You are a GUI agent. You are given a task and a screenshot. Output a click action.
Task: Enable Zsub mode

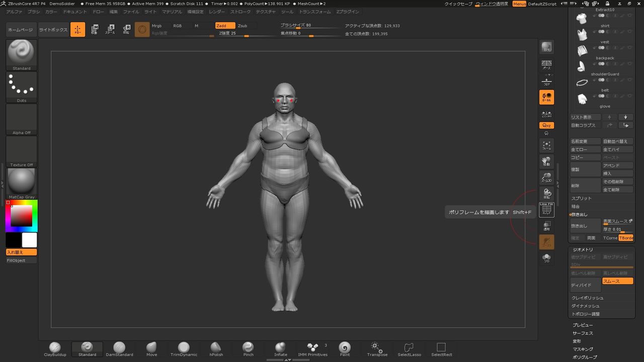[243, 26]
